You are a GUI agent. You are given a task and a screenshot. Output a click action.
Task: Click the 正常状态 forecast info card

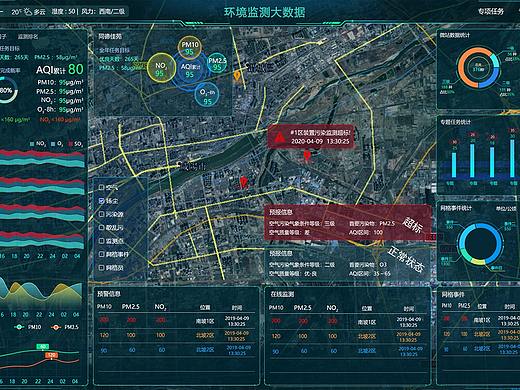tap(348, 263)
